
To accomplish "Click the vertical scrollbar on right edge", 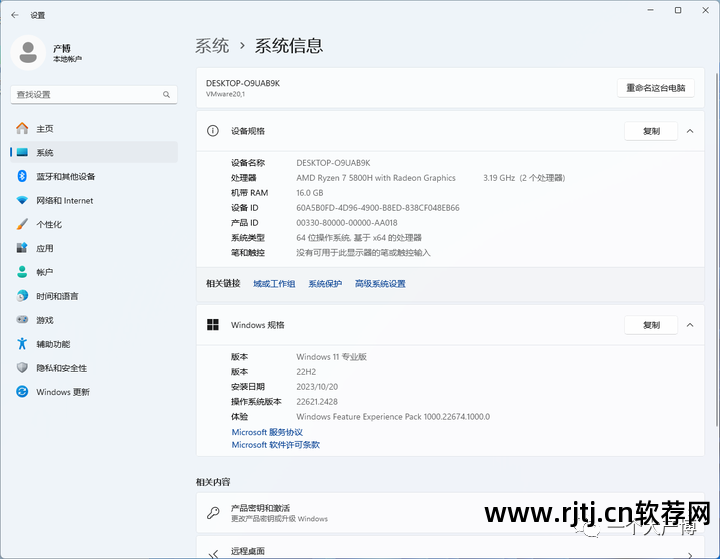I will pos(716,250).
